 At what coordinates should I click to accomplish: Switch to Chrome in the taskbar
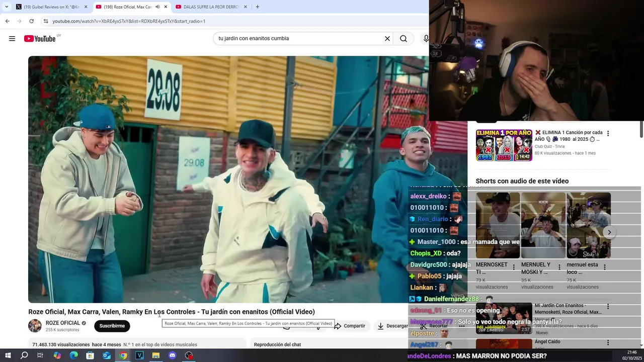[x=123, y=355]
